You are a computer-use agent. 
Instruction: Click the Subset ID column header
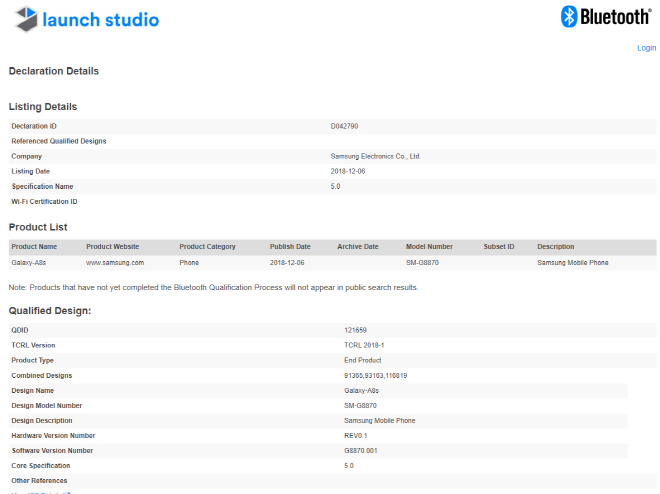point(499,247)
